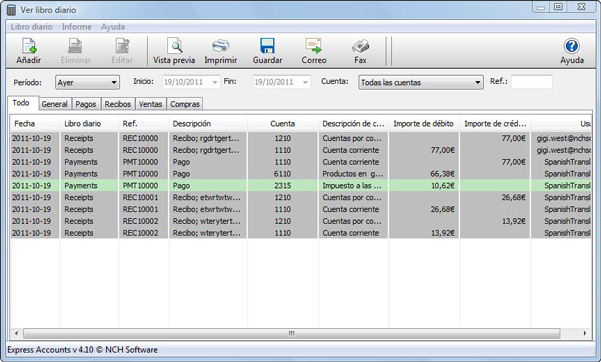
Task: Select the row with account 6110
Action: (301, 174)
